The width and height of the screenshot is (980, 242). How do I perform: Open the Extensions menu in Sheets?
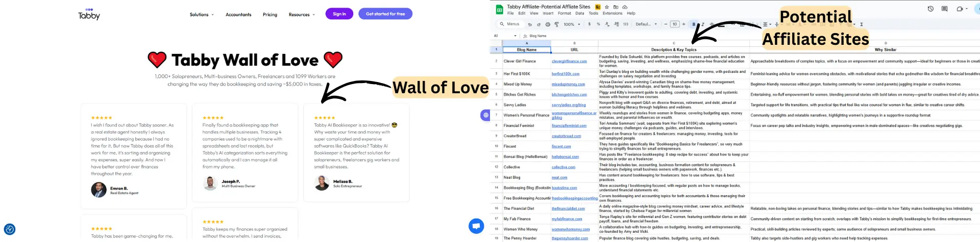pos(612,13)
